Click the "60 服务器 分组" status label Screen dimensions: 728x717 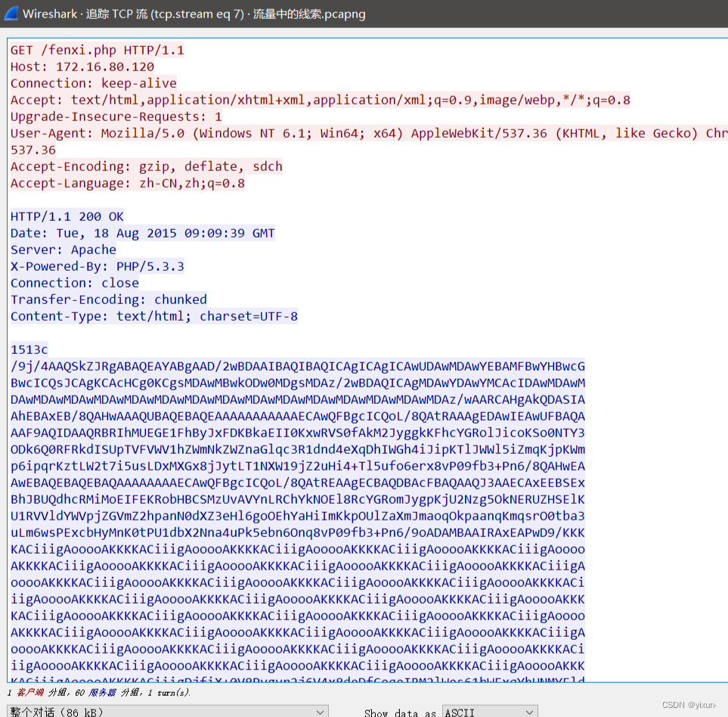98,693
